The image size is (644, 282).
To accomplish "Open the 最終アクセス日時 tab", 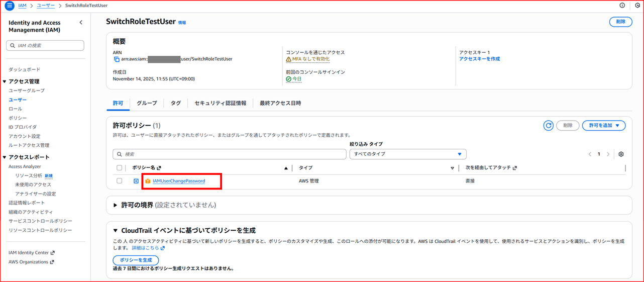I will click(x=280, y=103).
